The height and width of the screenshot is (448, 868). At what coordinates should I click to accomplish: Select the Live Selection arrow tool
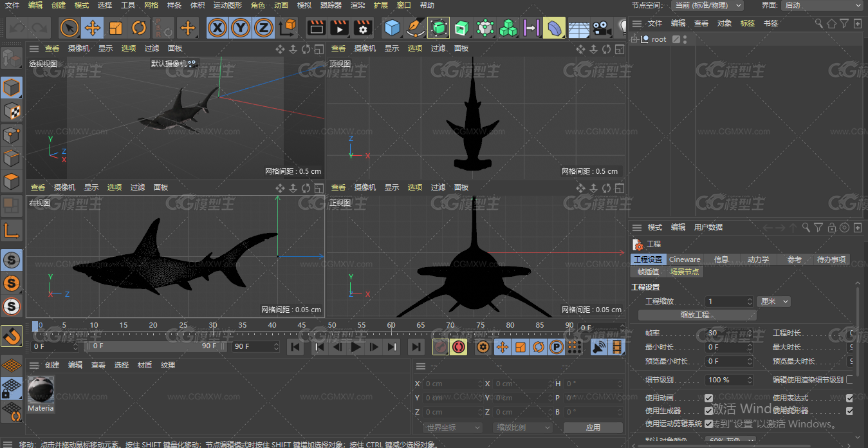click(69, 28)
